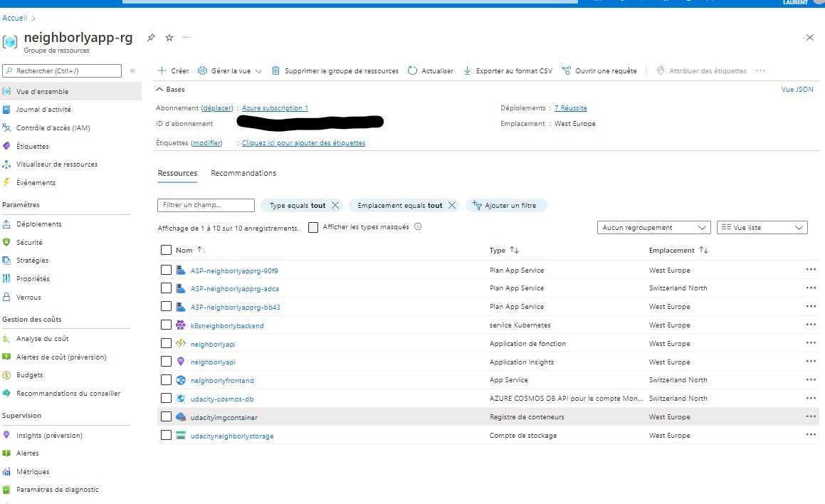825x504 pixels.
Task: Select checkbox for neighborlyfrontend
Action: tap(166, 380)
